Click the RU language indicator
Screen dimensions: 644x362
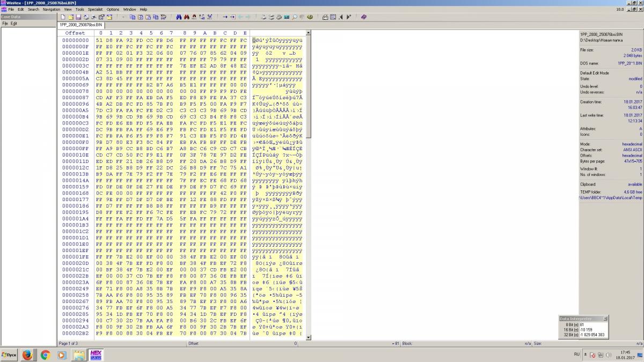(x=577, y=354)
